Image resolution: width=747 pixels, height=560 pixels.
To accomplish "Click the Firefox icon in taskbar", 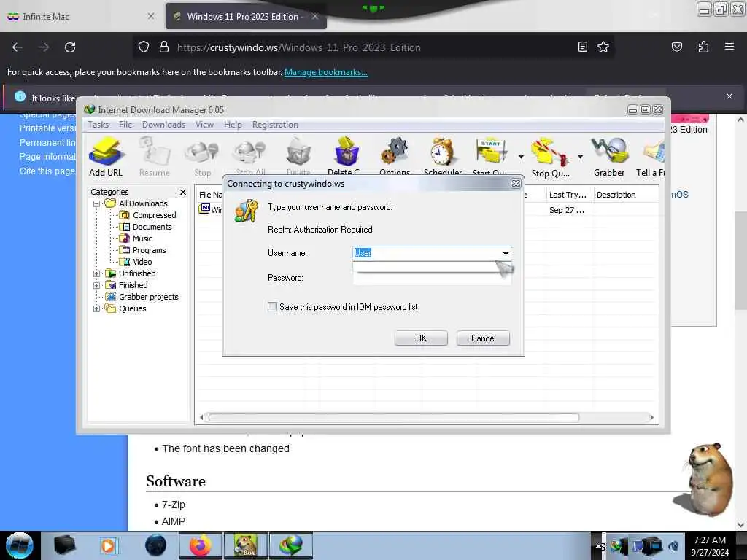I will pyautogui.click(x=201, y=545).
